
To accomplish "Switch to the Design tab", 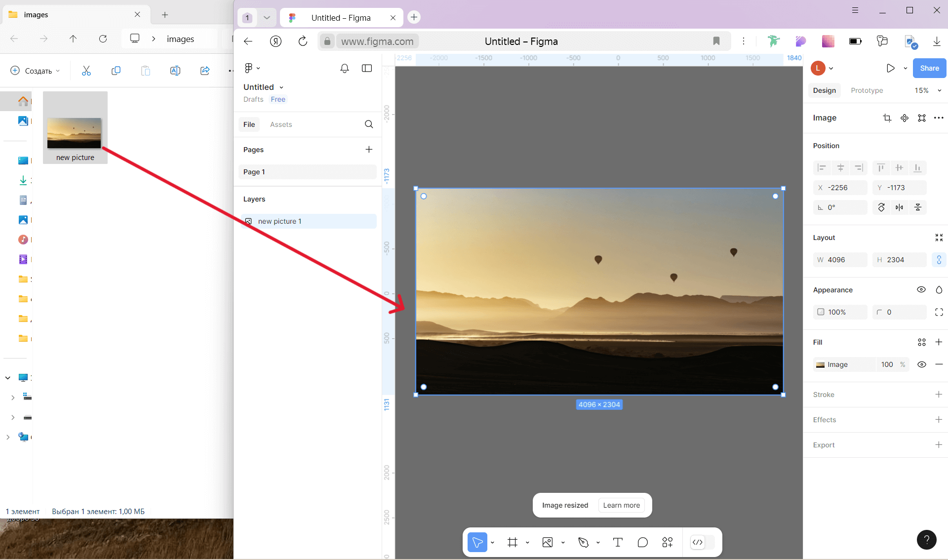I will (x=825, y=90).
